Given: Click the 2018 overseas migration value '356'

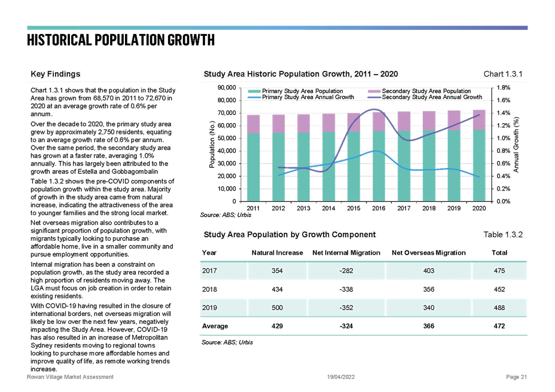Looking at the screenshot, I should click(x=429, y=289).
